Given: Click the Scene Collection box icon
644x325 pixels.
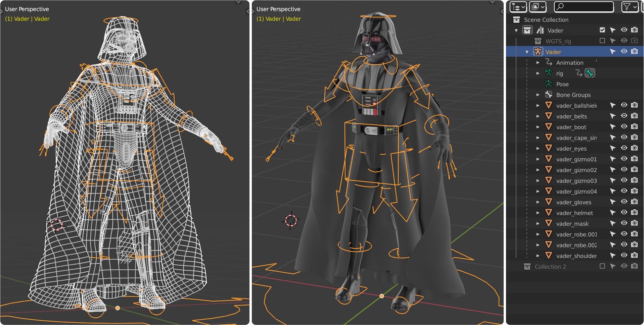Looking at the screenshot, I should [x=516, y=19].
